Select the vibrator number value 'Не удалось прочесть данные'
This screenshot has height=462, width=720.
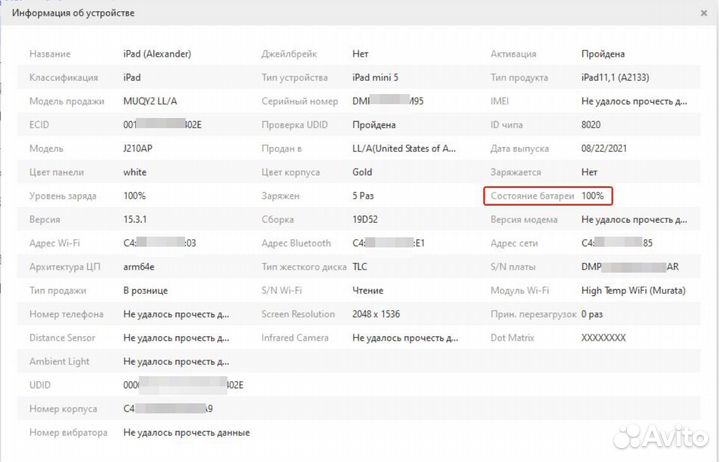[x=186, y=433]
